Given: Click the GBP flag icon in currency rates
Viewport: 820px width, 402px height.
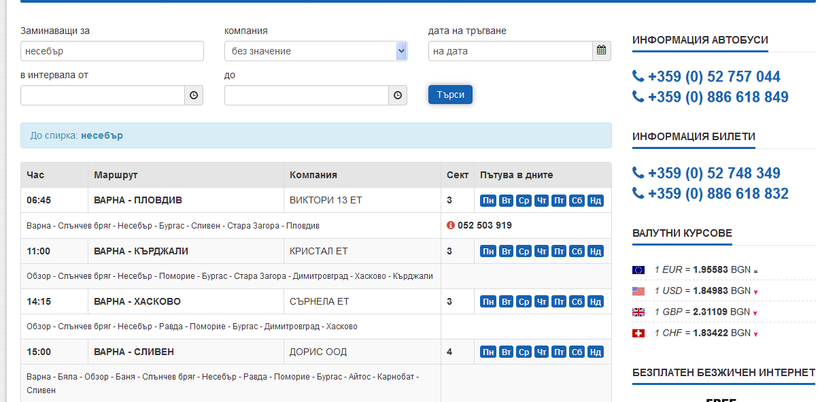Looking at the screenshot, I should [639, 312].
